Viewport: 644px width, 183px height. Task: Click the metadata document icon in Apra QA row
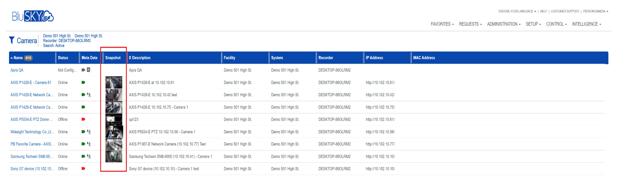pyautogui.click(x=89, y=70)
